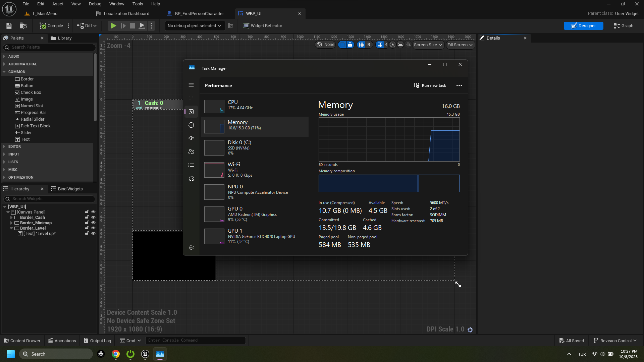Select the Radial Slider palette widget

point(32,119)
